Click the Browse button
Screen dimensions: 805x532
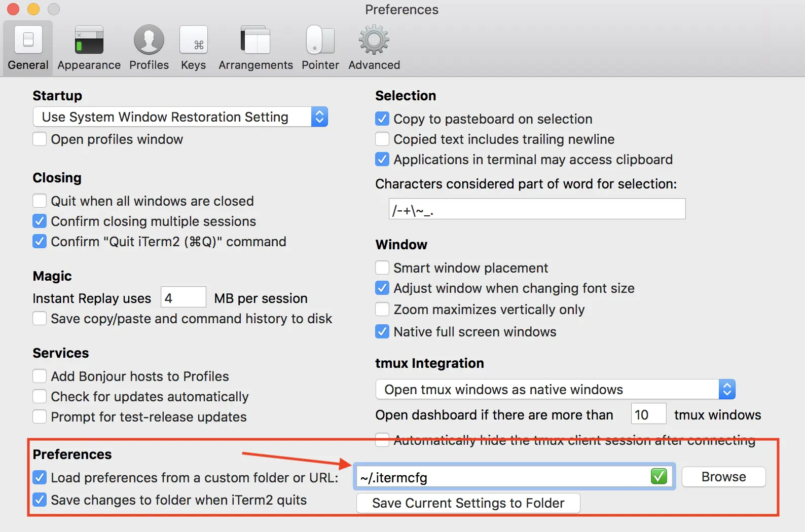point(723,477)
